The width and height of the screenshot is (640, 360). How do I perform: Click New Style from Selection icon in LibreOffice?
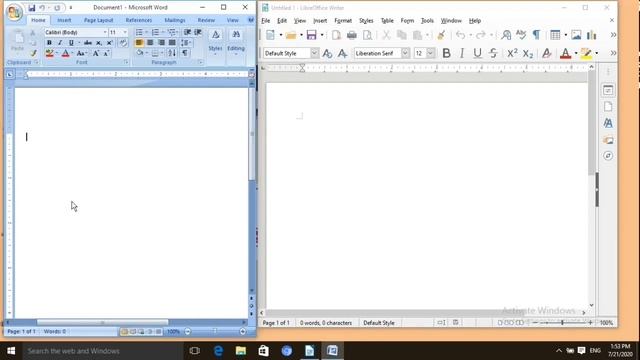click(342, 53)
